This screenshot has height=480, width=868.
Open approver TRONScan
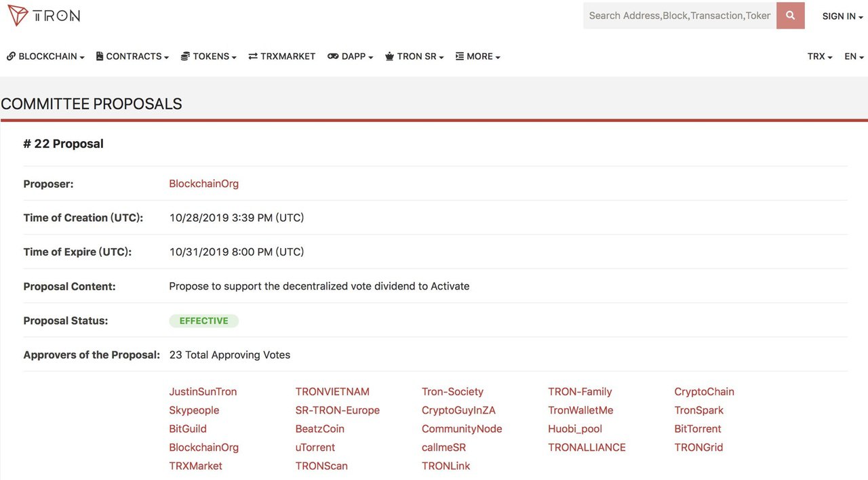(321, 466)
